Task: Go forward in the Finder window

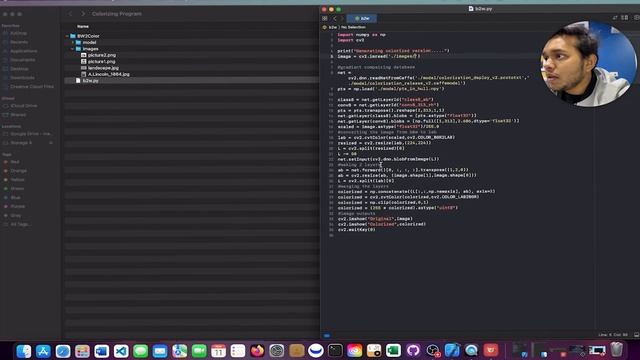Action: tap(83, 14)
